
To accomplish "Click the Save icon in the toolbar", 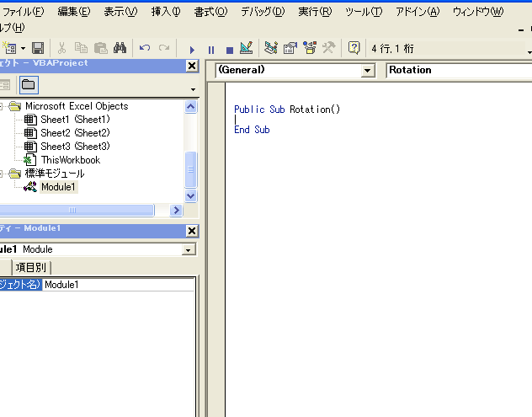I will coord(38,49).
